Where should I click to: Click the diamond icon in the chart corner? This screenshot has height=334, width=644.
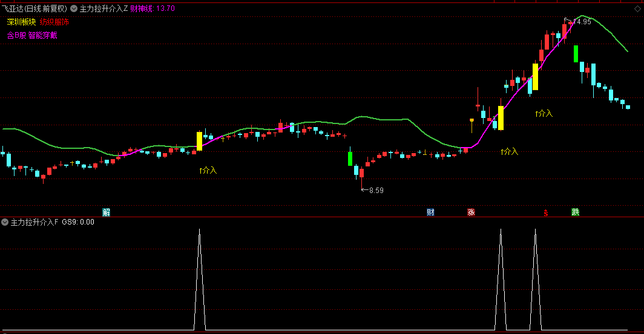(x=637, y=8)
